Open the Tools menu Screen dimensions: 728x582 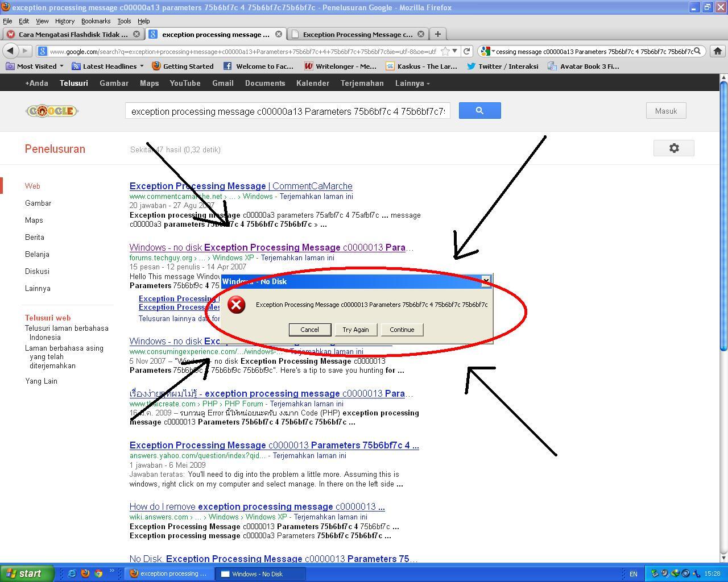[124, 21]
